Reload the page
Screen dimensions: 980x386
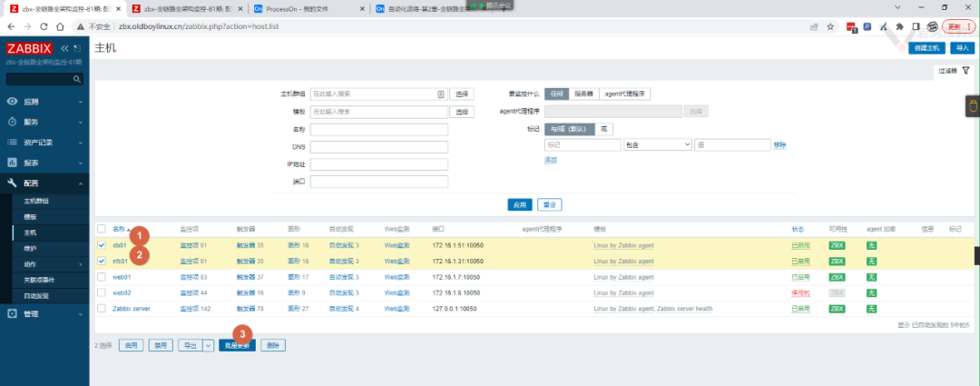(x=44, y=27)
